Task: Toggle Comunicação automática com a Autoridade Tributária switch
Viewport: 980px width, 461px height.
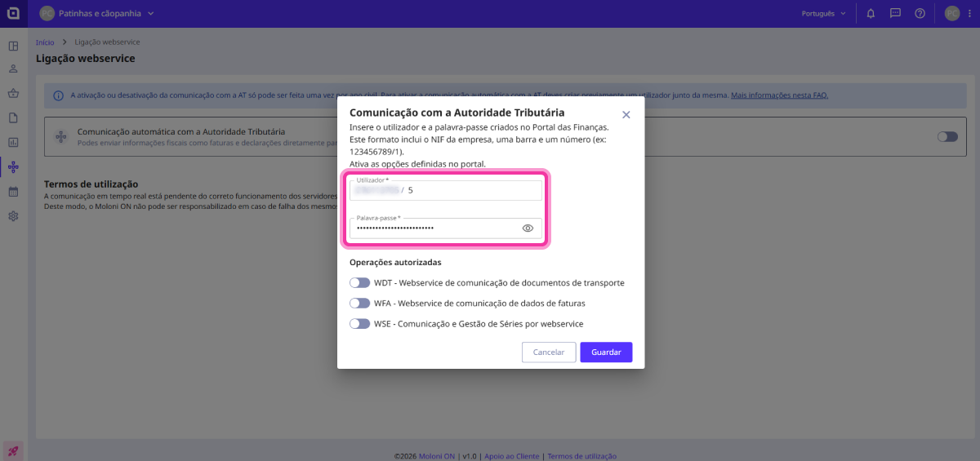Action: (x=947, y=136)
